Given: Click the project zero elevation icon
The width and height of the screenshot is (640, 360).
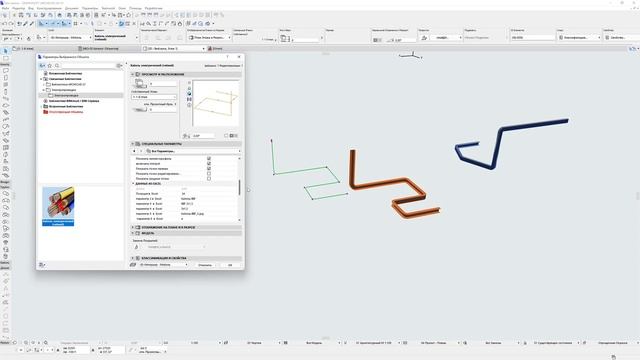Looking at the screenshot, I should 140,109.
